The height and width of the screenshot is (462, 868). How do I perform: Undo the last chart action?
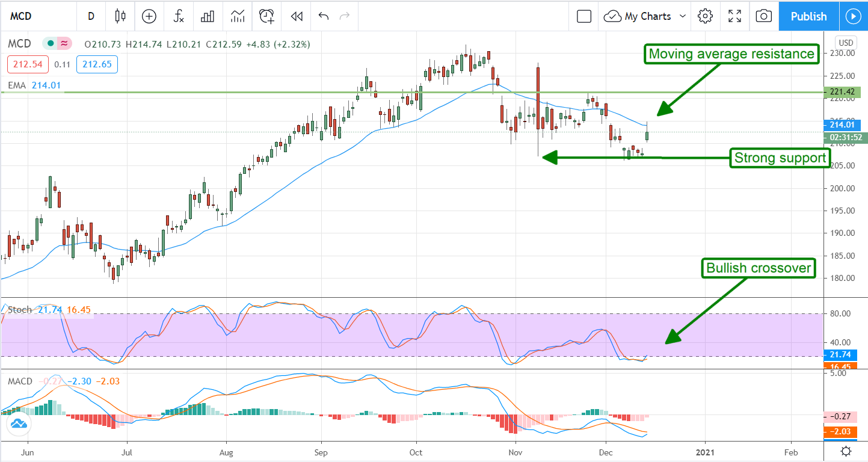point(324,16)
